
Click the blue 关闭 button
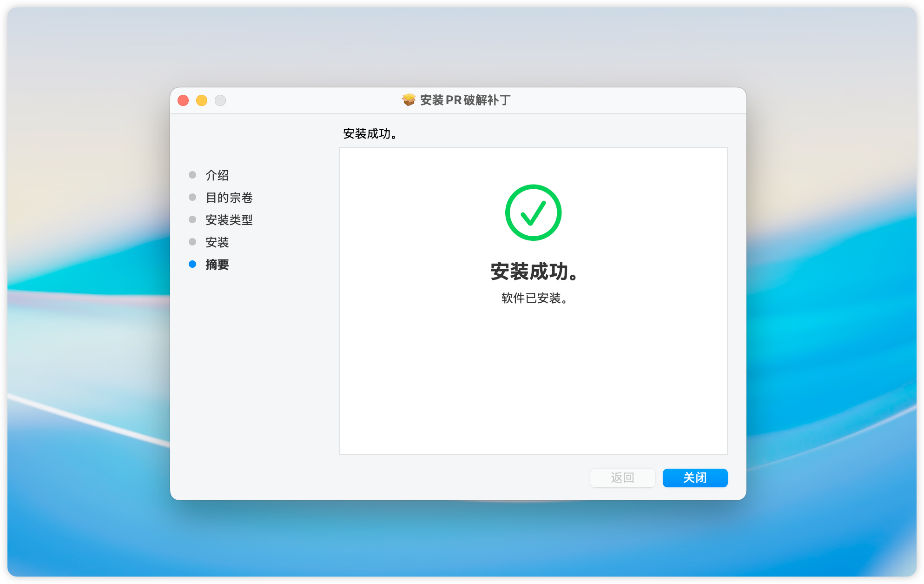tap(695, 478)
